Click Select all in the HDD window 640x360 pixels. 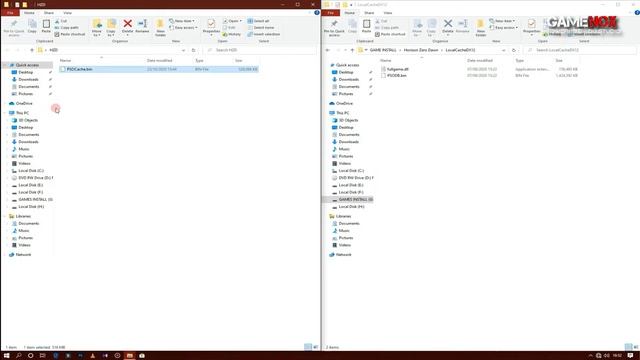tap(258, 21)
